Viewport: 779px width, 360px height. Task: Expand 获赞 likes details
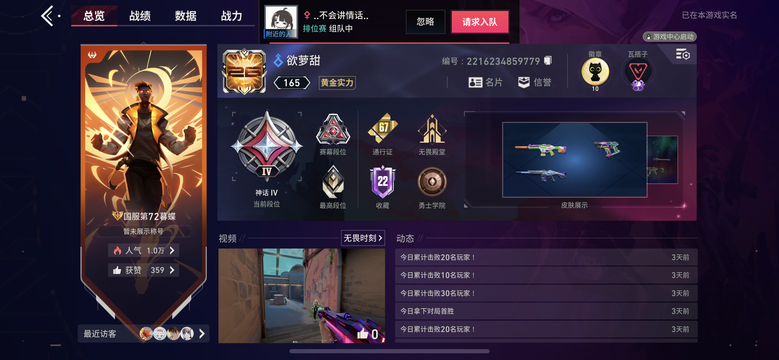point(144,270)
